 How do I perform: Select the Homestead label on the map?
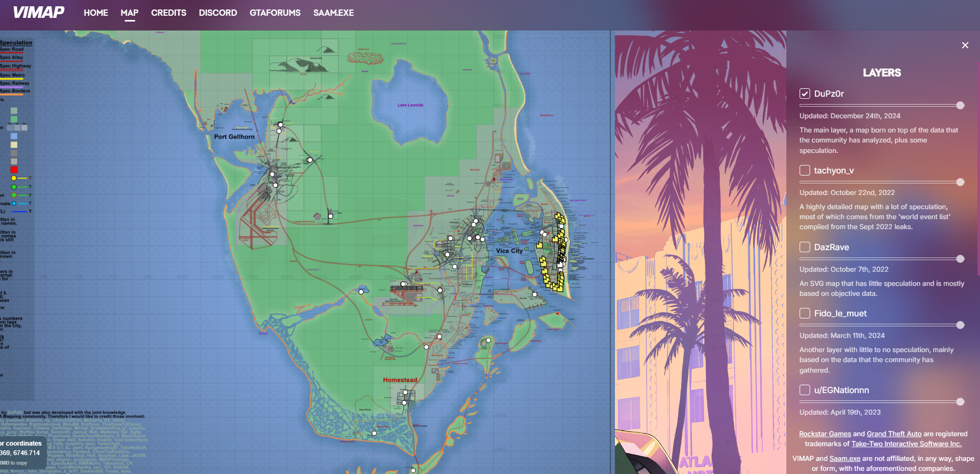click(400, 380)
